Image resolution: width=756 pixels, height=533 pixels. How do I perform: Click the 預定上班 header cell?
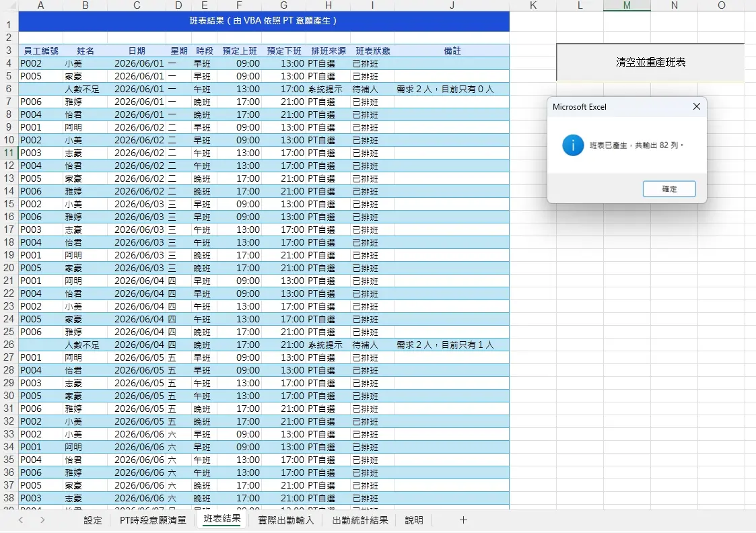(239, 50)
